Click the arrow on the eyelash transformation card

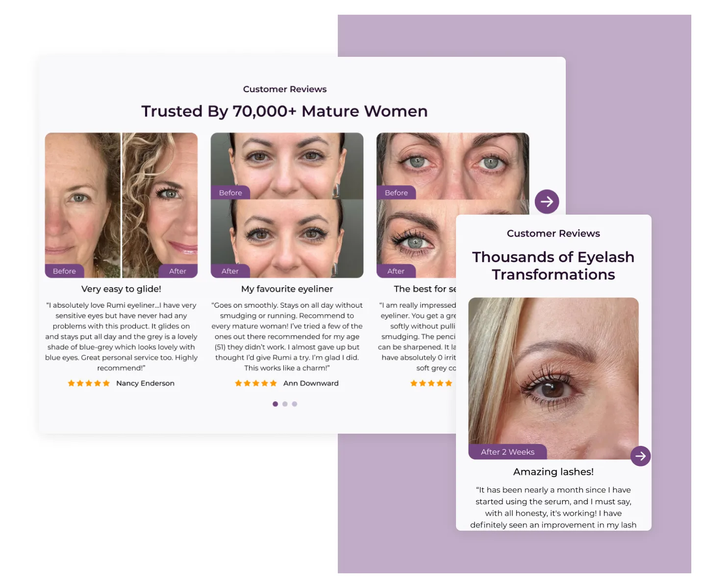(x=640, y=456)
